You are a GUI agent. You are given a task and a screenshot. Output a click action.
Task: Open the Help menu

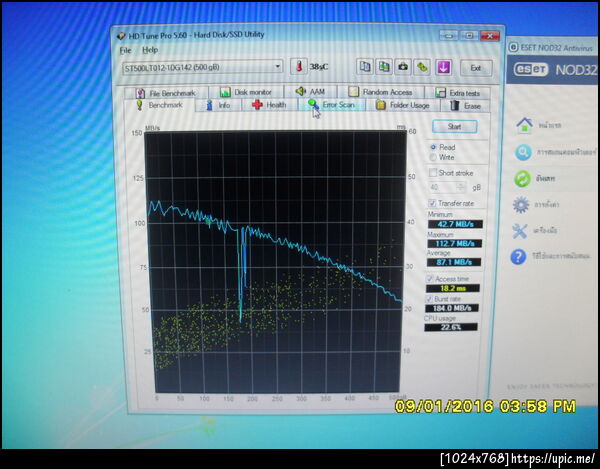pyautogui.click(x=150, y=50)
